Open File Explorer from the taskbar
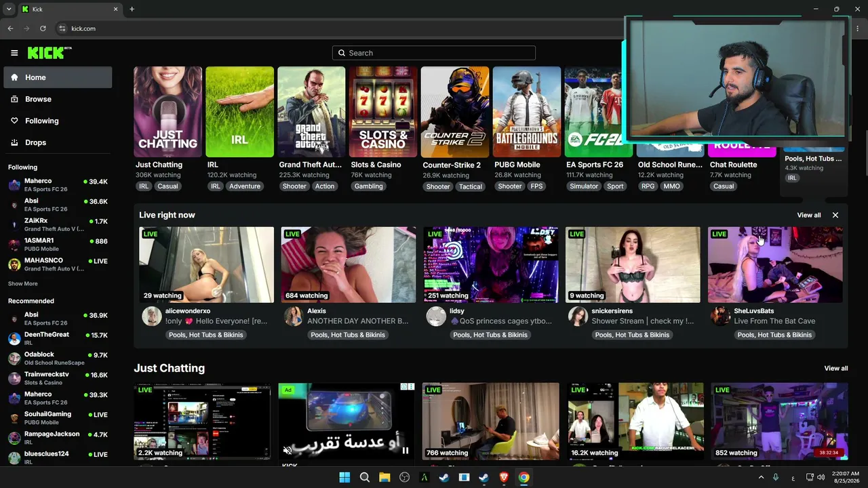 384,477
